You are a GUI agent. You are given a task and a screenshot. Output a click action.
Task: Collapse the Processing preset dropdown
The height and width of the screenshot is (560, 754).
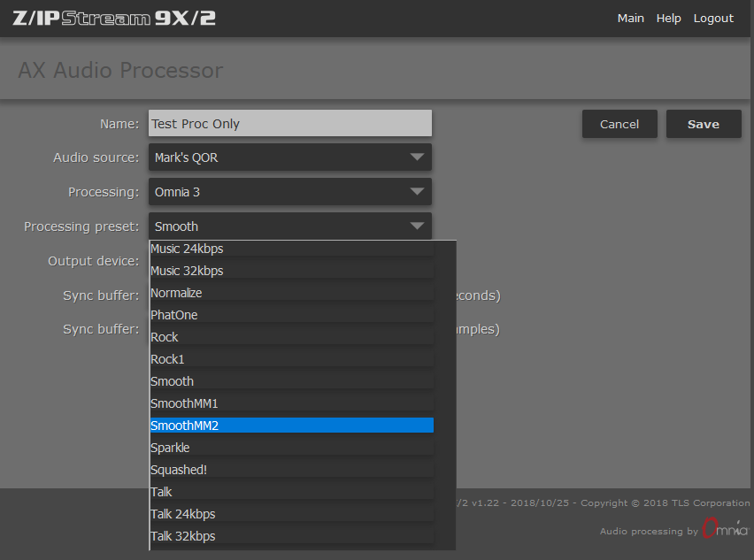click(290, 226)
